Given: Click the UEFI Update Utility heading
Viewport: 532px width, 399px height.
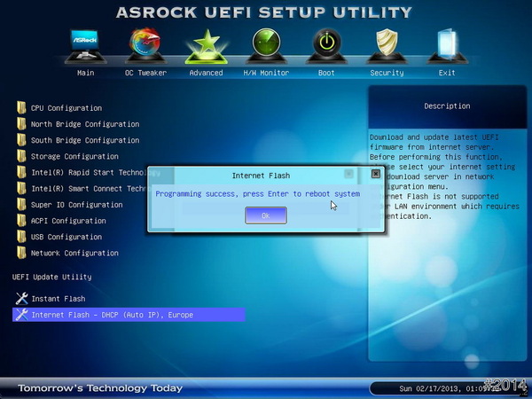Looking at the screenshot, I should [x=51, y=277].
